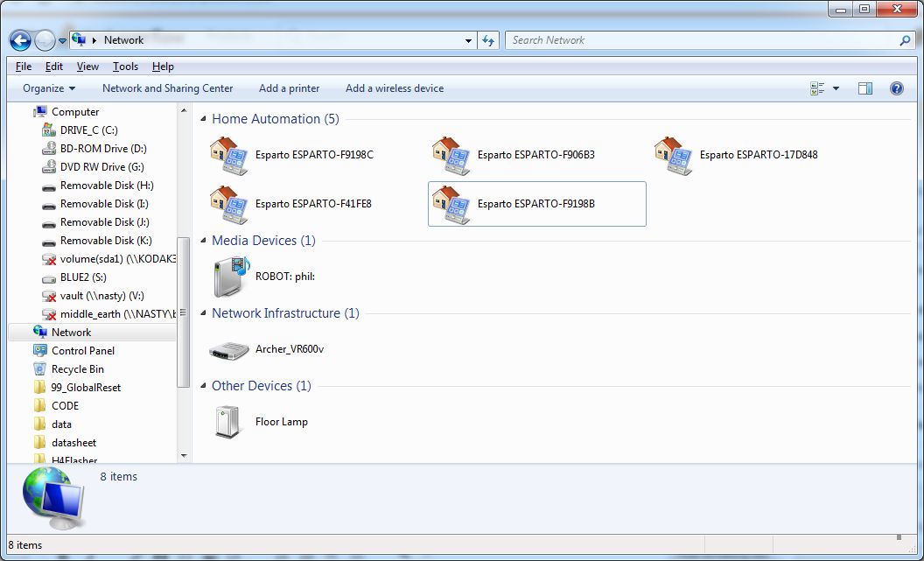Change view with the view icon
The width and height of the screenshot is (924, 561).
click(x=817, y=88)
